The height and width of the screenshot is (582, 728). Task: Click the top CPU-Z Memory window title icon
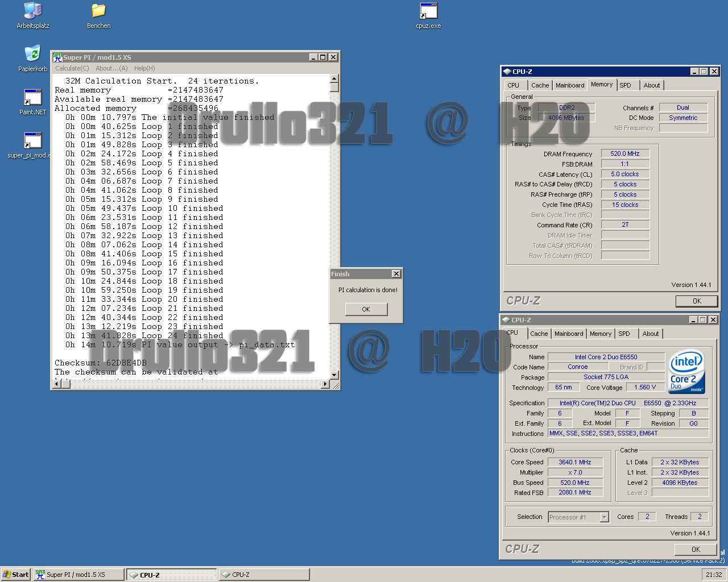[507, 72]
